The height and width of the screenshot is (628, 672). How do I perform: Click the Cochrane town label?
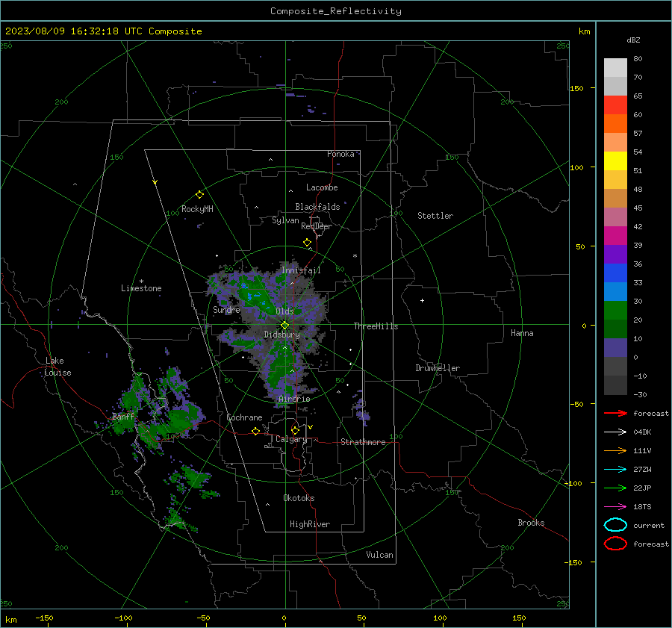(x=244, y=417)
